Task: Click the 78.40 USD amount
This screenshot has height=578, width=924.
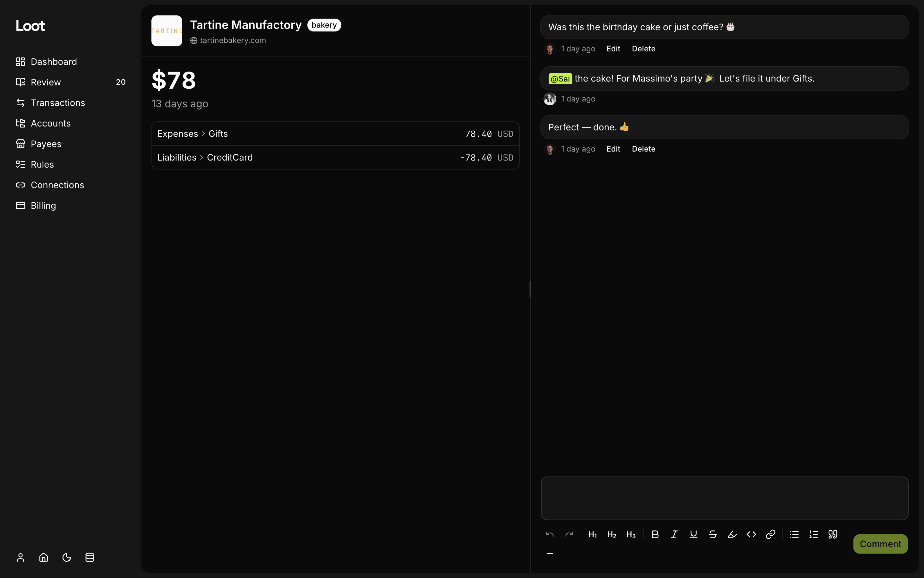Action: (489, 134)
